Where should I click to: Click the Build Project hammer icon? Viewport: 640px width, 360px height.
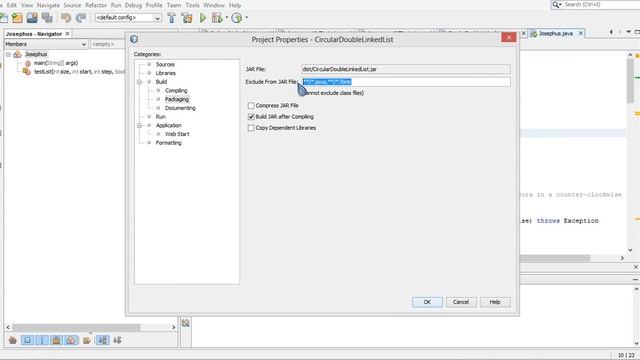pyautogui.click(x=171, y=18)
